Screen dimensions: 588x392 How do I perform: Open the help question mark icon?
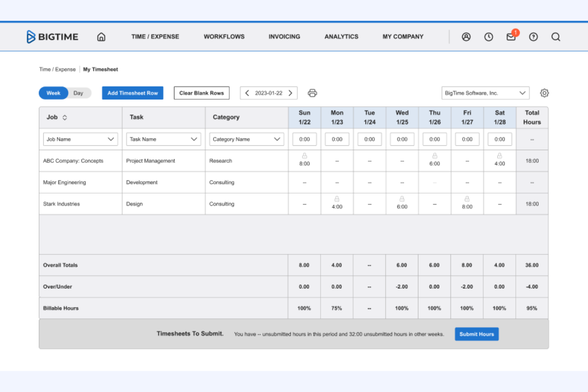(534, 37)
